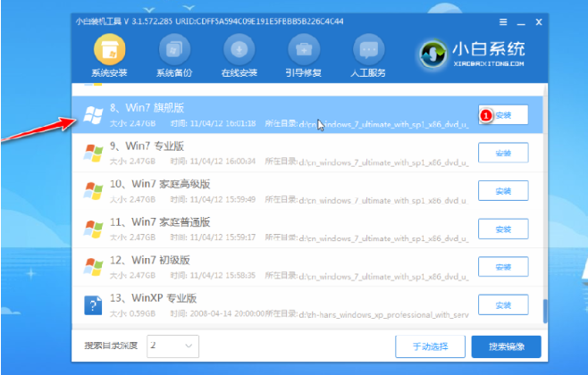Click the 小白系统 logo icon
Viewport: 588px width, 375px height.
(433, 54)
